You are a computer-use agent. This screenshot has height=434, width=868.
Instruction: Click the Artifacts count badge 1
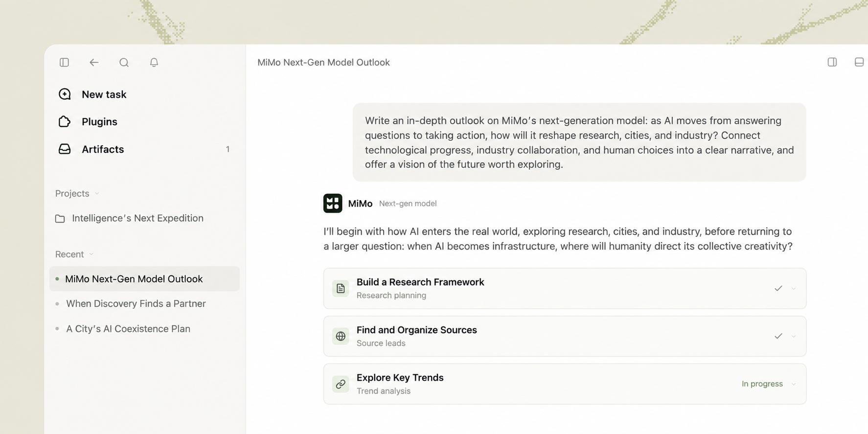[x=228, y=149]
